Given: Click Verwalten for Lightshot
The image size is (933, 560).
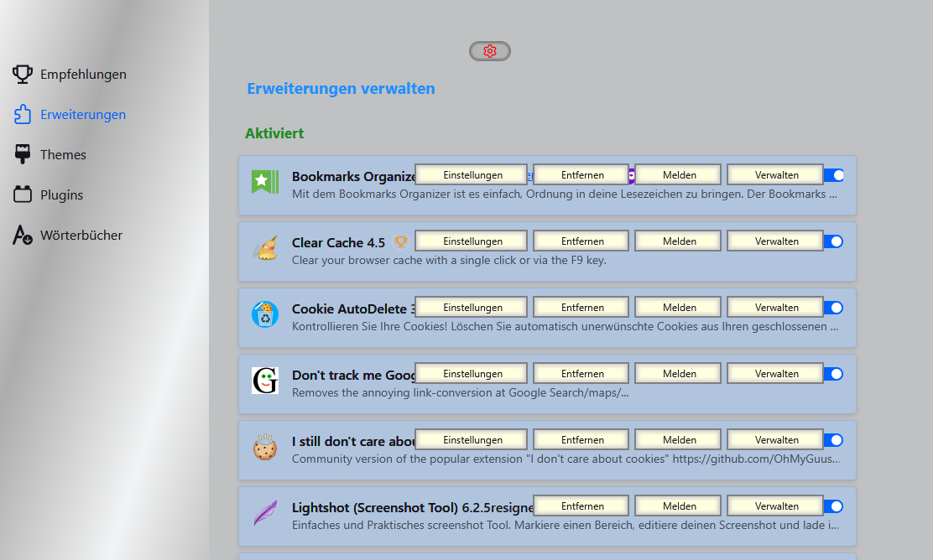Looking at the screenshot, I should [x=775, y=506].
